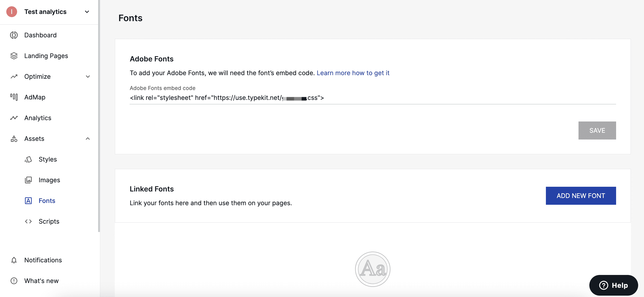644x297 pixels.
Task: Click the Scripts code brackets icon
Action: pyautogui.click(x=28, y=221)
